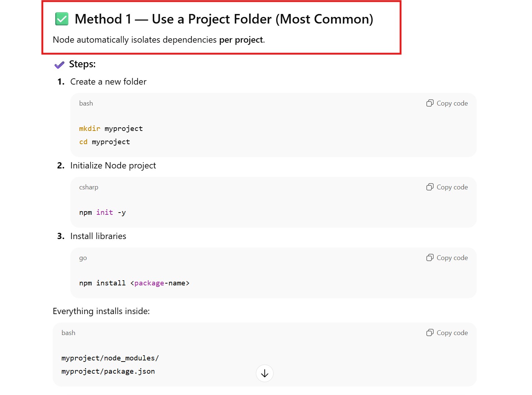
Task: Click the 'csharp' language label
Action: 89,187
